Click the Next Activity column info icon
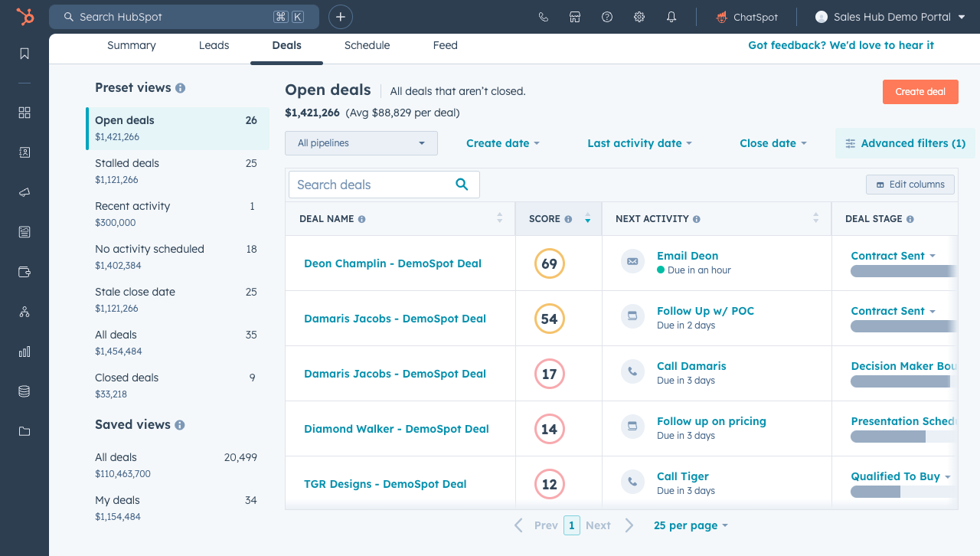980x556 pixels. click(697, 219)
